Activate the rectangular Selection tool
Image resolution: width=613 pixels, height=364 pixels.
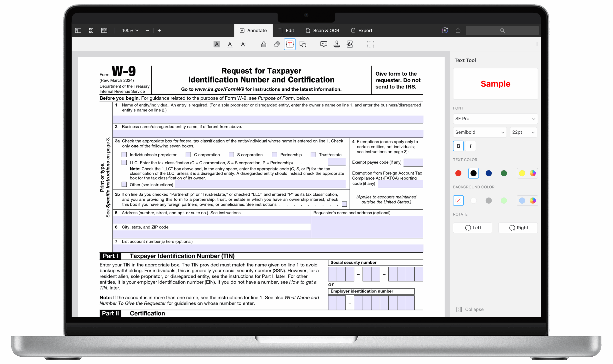pos(371,44)
